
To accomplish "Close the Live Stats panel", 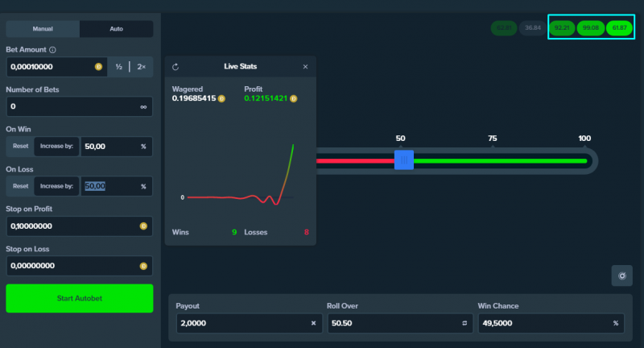I will [x=305, y=67].
